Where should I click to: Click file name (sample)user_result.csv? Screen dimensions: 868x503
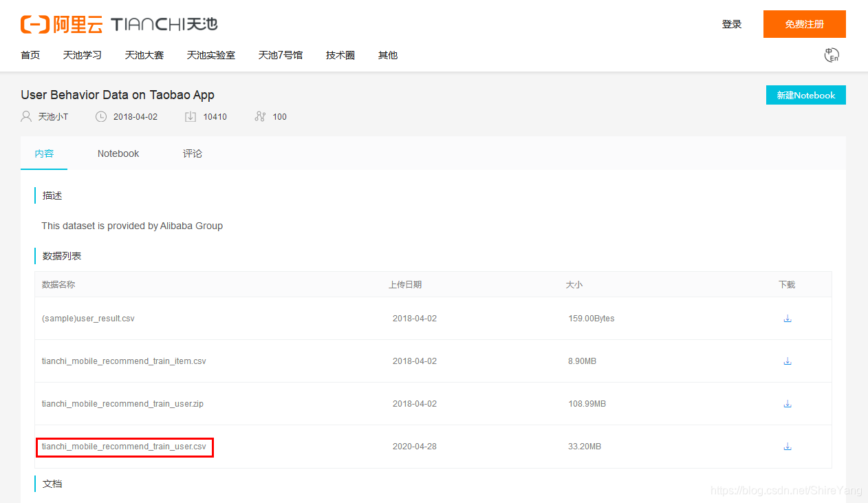coord(88,319)
